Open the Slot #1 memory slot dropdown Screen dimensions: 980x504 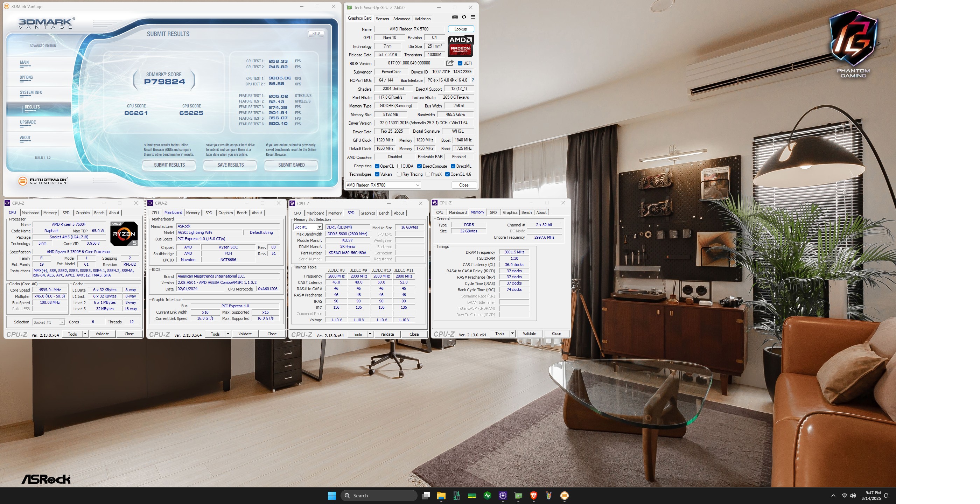click(308, 227)
